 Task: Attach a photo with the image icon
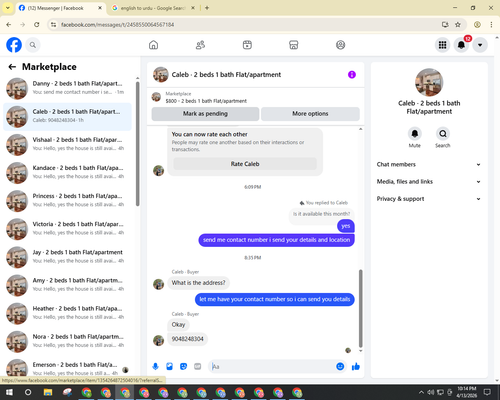[169, 367]
